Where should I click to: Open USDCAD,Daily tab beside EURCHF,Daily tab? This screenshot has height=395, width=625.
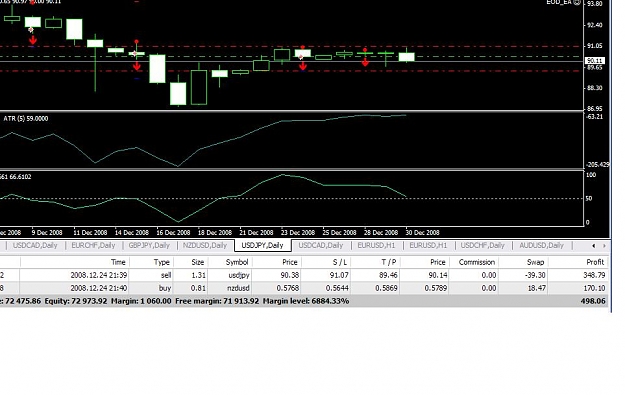[35, 246]
